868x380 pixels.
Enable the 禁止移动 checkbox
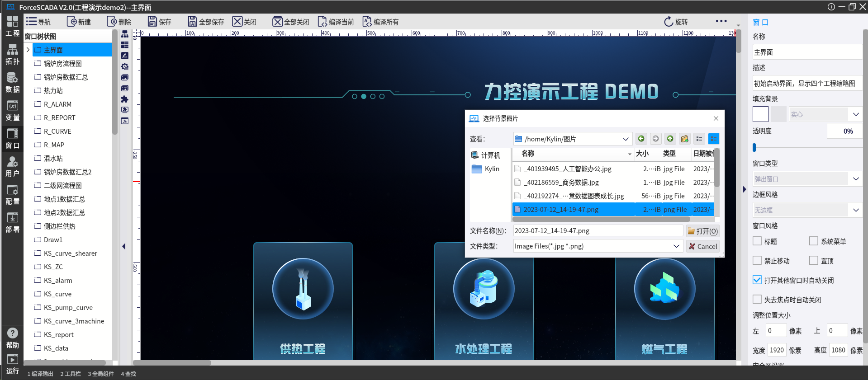(757, 261)
